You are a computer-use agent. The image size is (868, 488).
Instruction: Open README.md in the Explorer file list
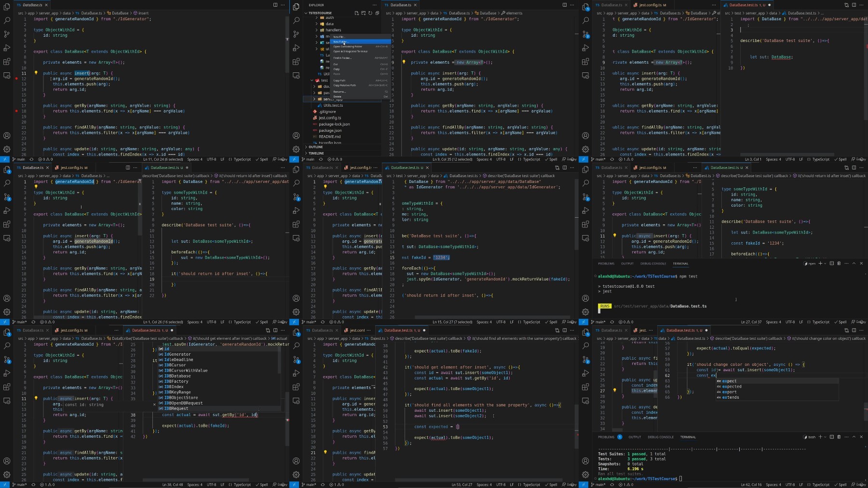329,137
